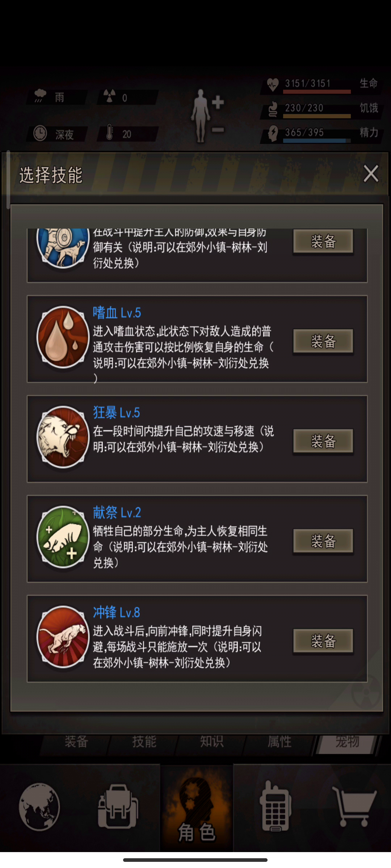The image size is (391, 868).
Task: Close the 选择技能 dialog
Action: pyautogui.click(x=371, y=174)
